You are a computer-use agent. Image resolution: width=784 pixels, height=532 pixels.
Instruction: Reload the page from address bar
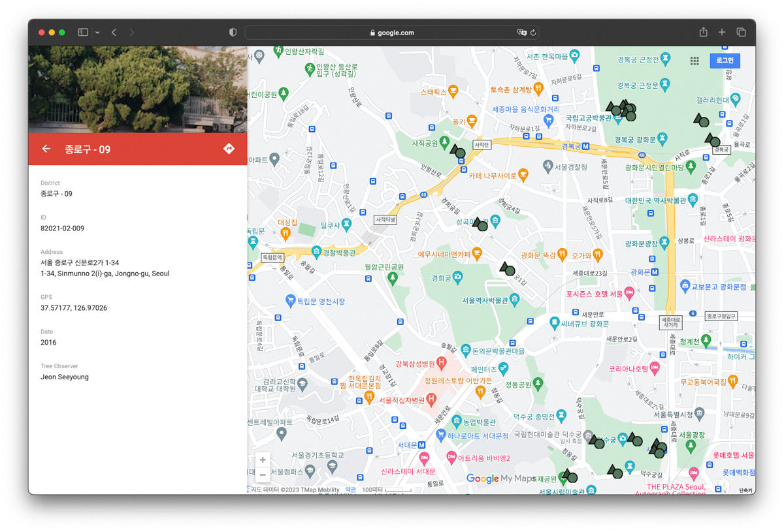click(533, 32)
